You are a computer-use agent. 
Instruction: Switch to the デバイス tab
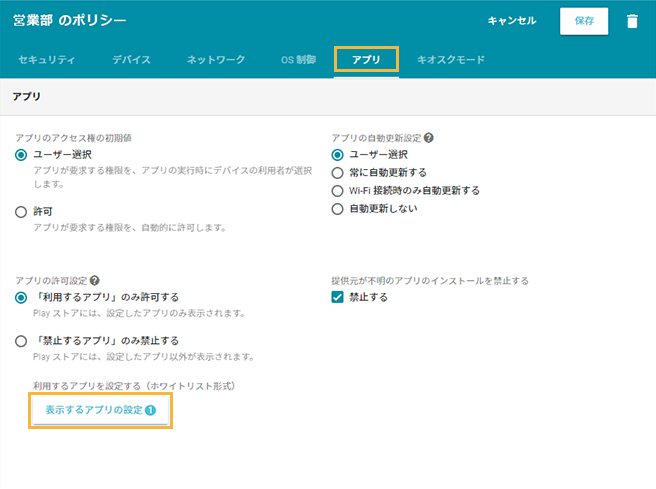131,60
